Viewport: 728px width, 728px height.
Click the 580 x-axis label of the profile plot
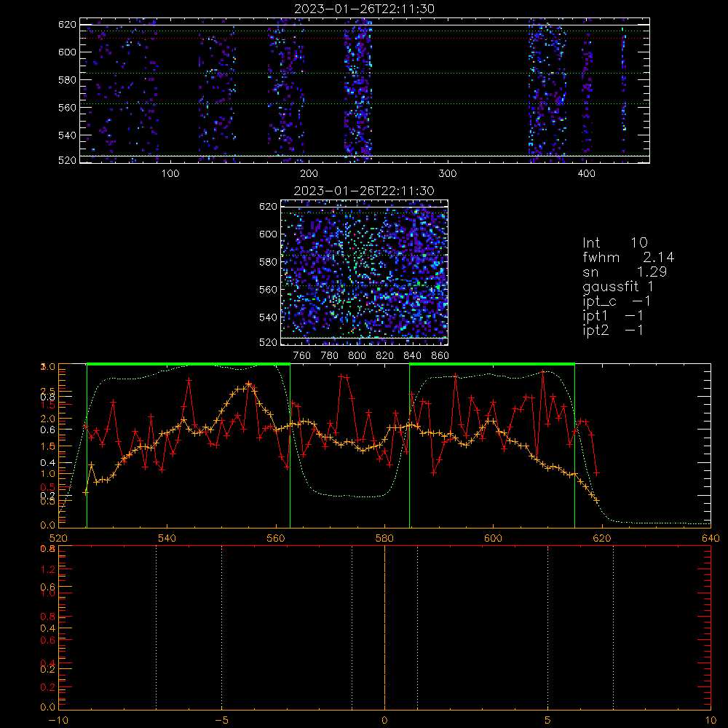(384, 538)
